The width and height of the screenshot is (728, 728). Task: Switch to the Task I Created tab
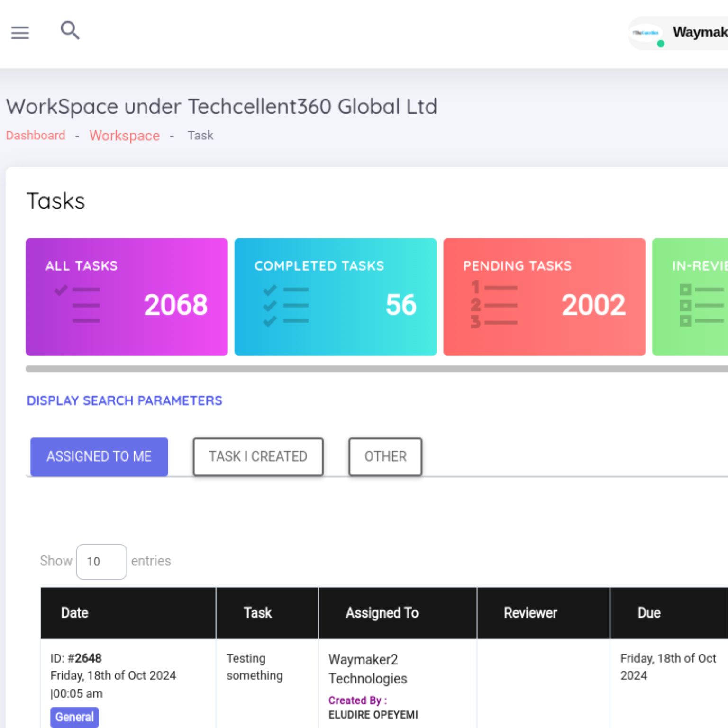point(258,456)
